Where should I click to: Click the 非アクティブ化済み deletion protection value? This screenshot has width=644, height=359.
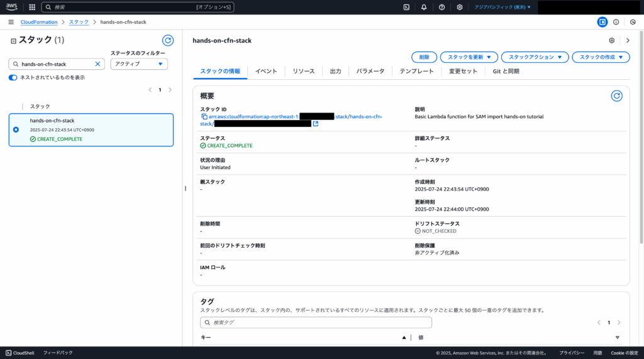coord(437,253)
